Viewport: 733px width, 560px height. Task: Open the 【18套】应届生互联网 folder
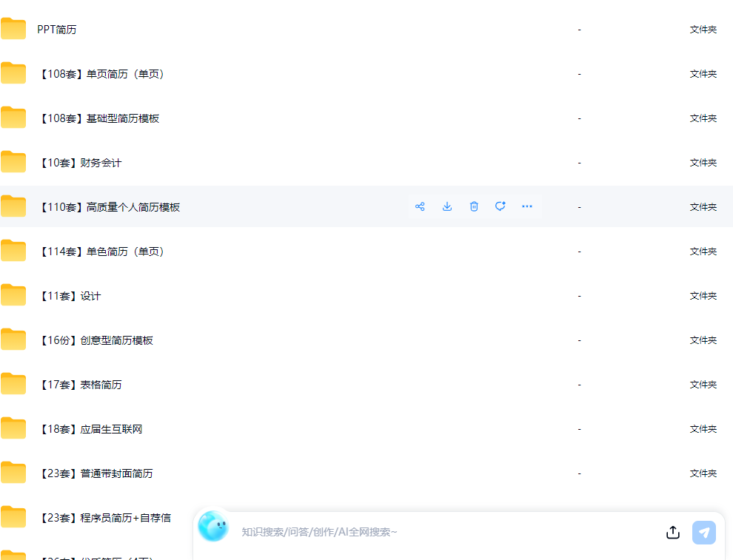pos(90,429)
